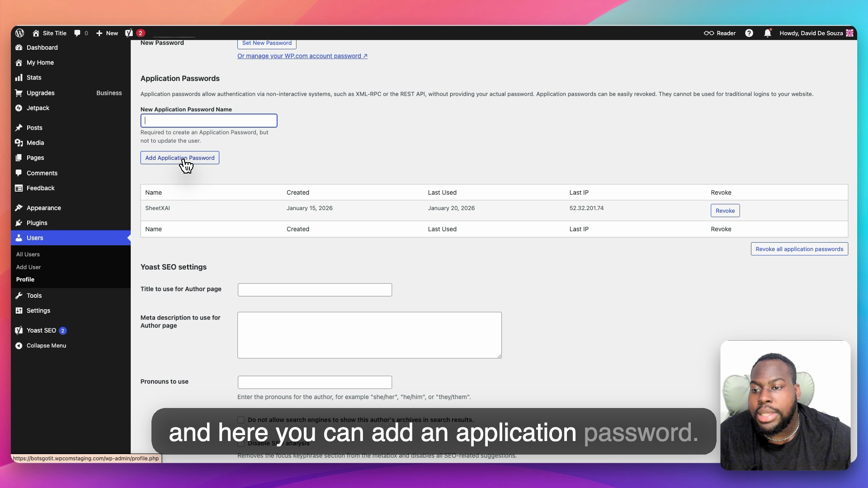Open the notifications bell icon

(x=767, y=33)
